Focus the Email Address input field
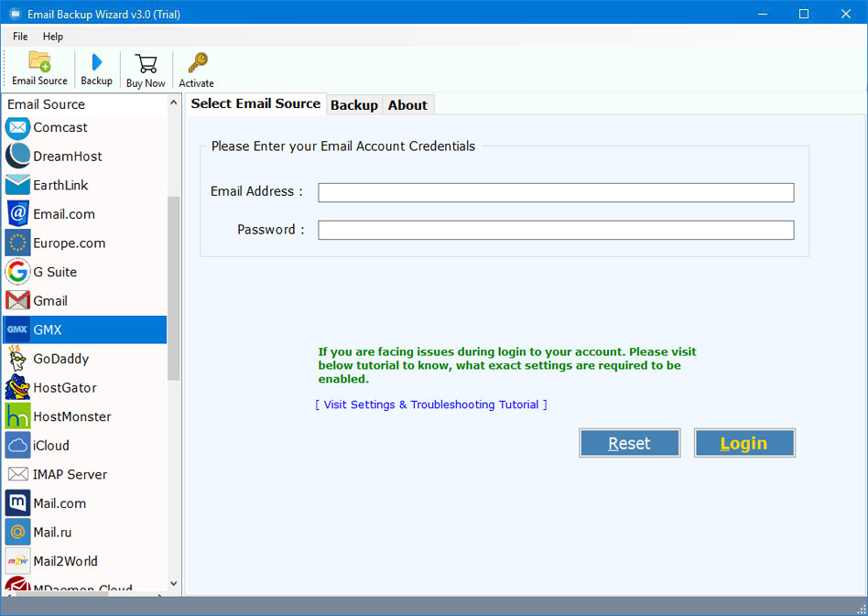868x616 pixels. click(556, 192)
